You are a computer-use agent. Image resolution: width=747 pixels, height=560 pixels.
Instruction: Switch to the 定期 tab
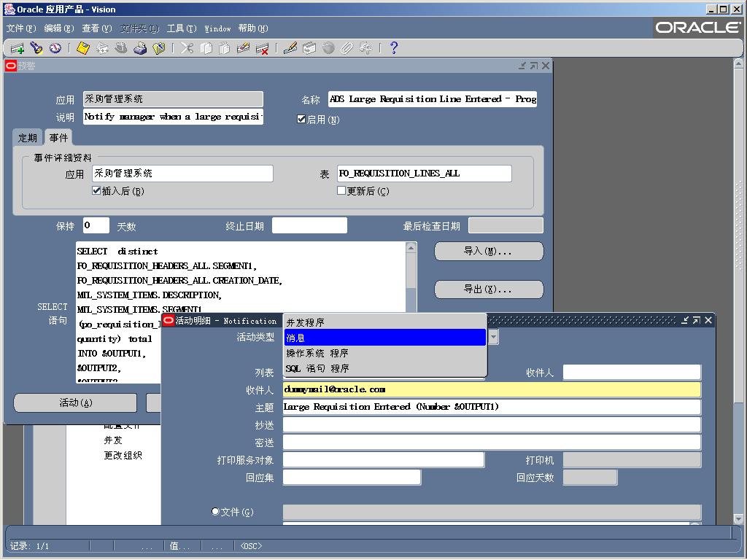28,138
